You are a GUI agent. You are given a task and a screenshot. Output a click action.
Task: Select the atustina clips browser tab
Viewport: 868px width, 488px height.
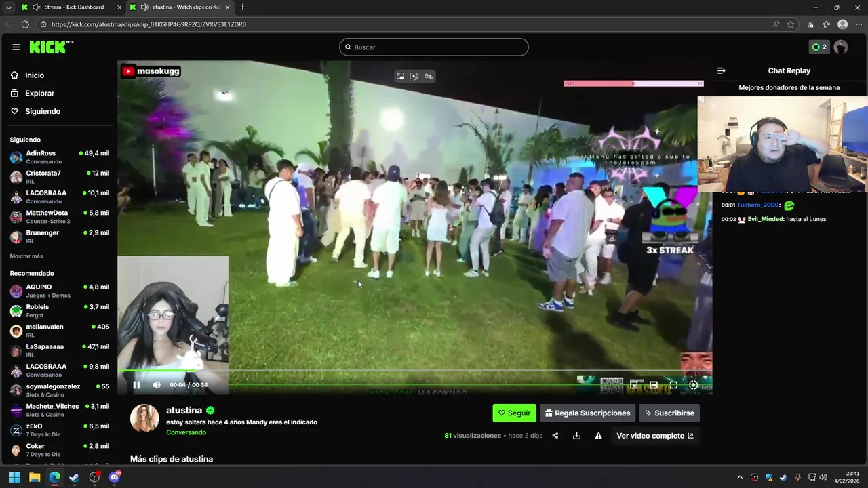coord(181,7)
